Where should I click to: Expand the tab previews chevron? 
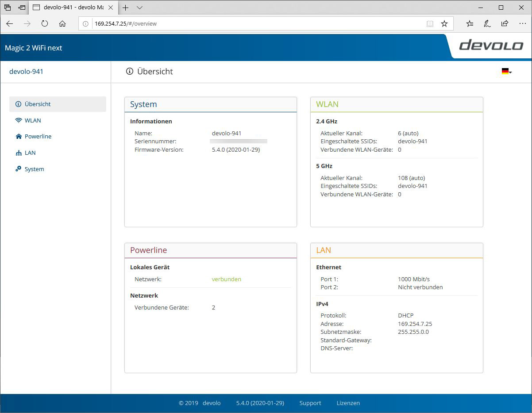click(139, 8)
